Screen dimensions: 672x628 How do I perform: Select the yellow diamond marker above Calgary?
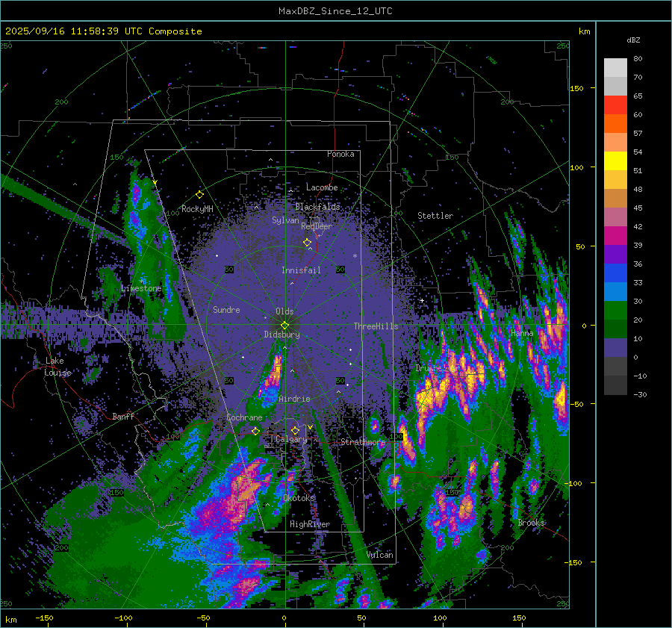[295, 431]
